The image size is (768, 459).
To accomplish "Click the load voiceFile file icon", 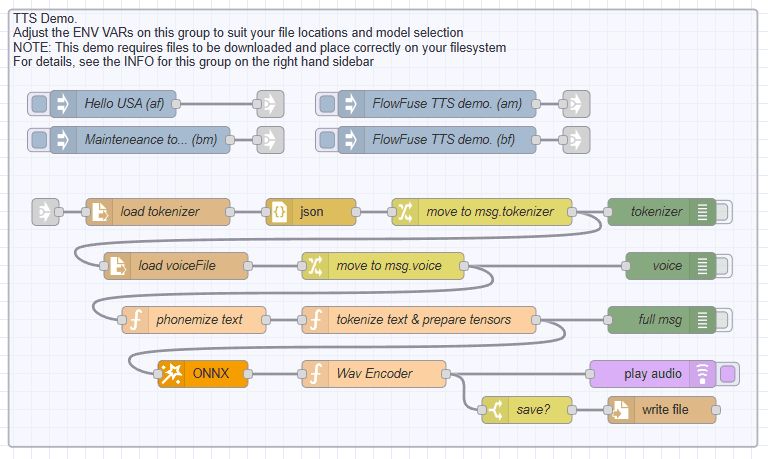I will pyautogui.click(x=116, y=266).
